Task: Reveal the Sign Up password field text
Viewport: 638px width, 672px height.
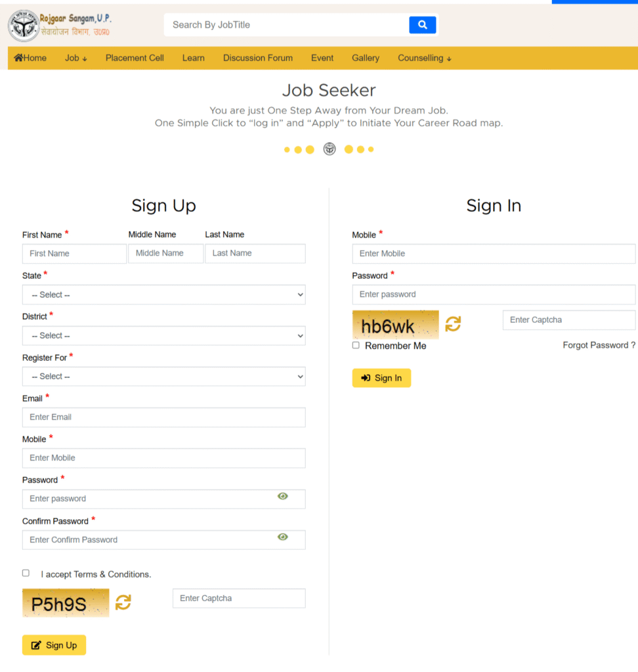Action: pos(283,495)
